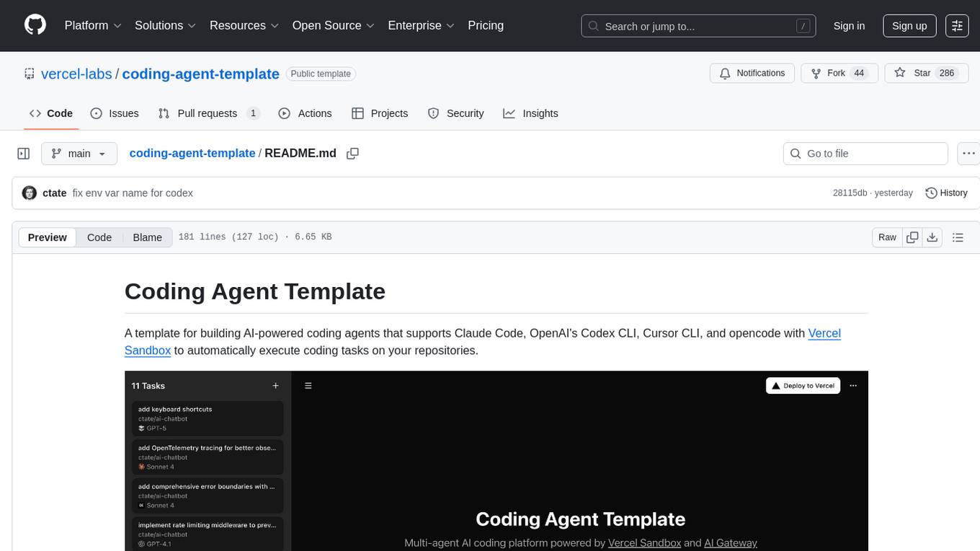Click Sign in

coord(849,25)
